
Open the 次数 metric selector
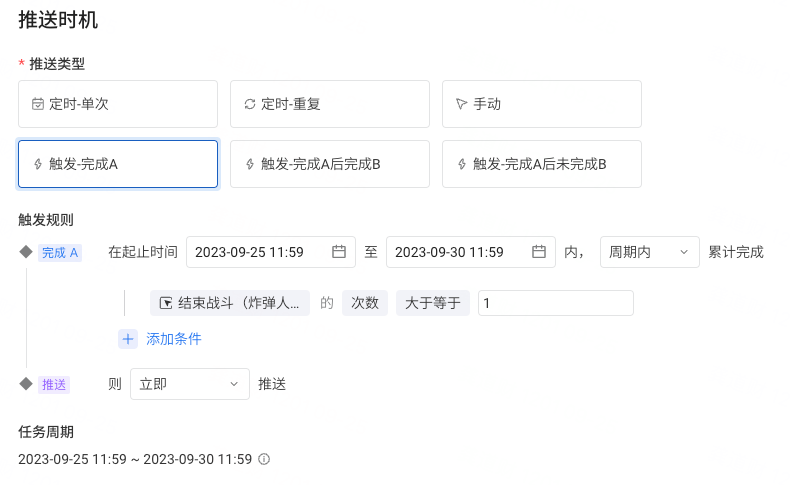pos(365,303)
